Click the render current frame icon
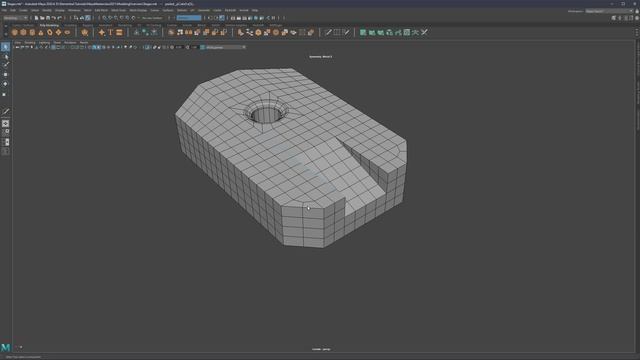Viewport: 640px width, 360px height. coord(239,18)
